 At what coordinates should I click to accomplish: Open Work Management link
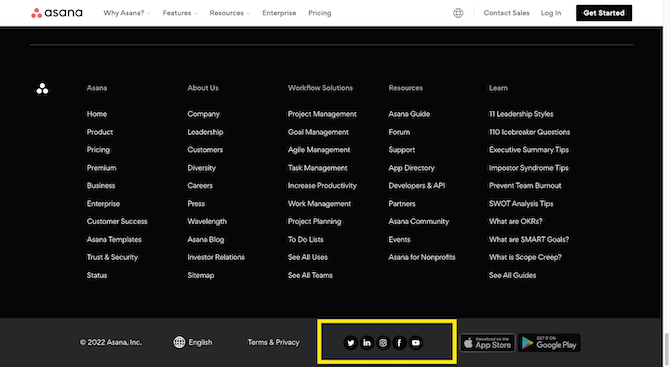[320, 204]
